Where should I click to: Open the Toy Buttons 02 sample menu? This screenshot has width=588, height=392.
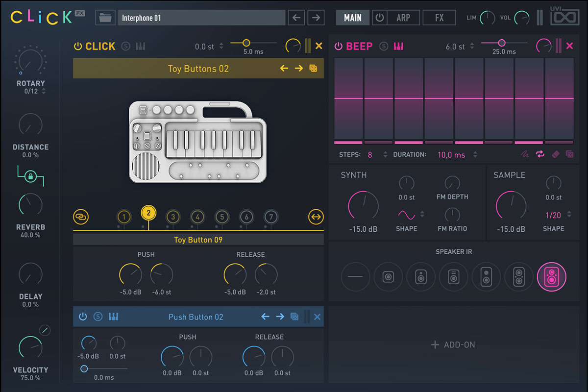pos(198,69)
